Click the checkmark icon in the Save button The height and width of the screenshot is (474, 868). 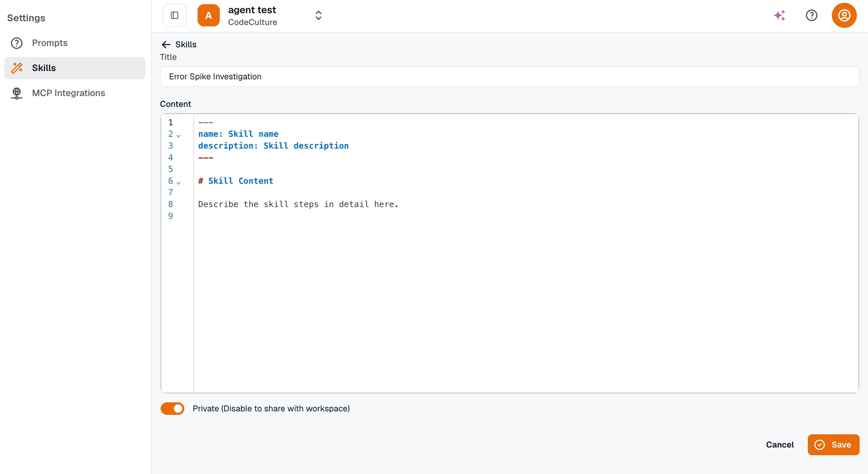tap(820, 445)
